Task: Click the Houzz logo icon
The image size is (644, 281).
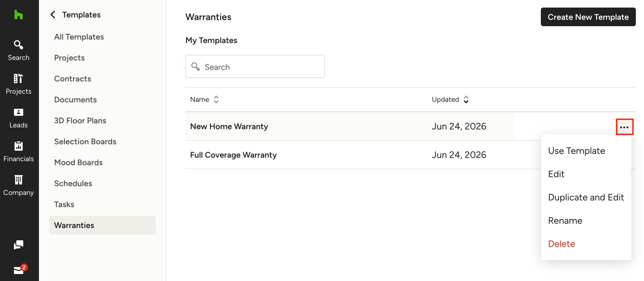Action: click(x=19, y=15)
